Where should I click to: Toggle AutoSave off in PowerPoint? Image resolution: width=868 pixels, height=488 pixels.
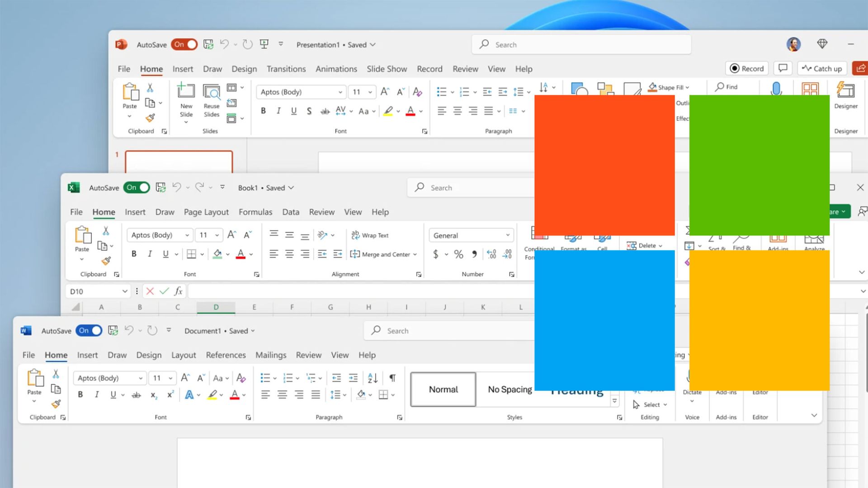point(184,44)
